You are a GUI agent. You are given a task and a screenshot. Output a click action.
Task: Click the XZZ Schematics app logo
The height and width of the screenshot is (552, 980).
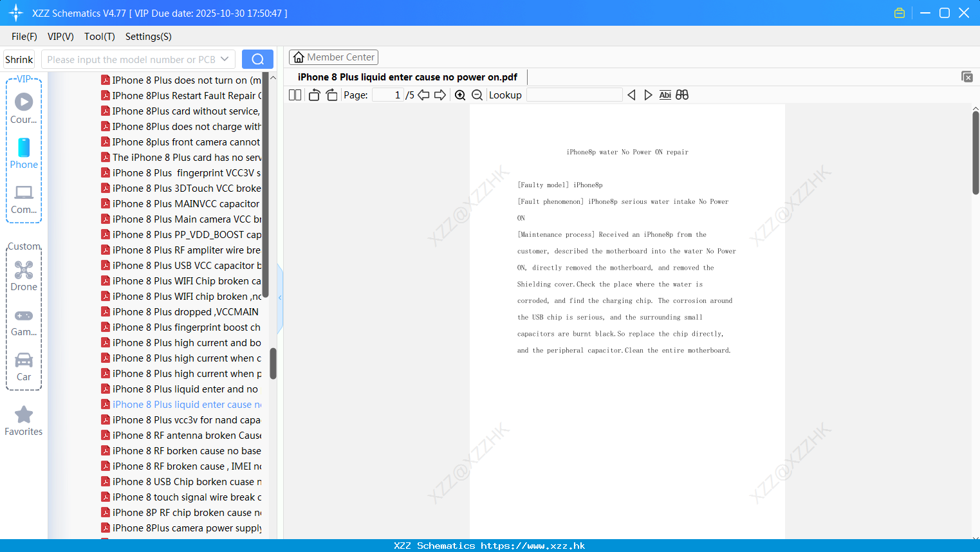(16, 13)
